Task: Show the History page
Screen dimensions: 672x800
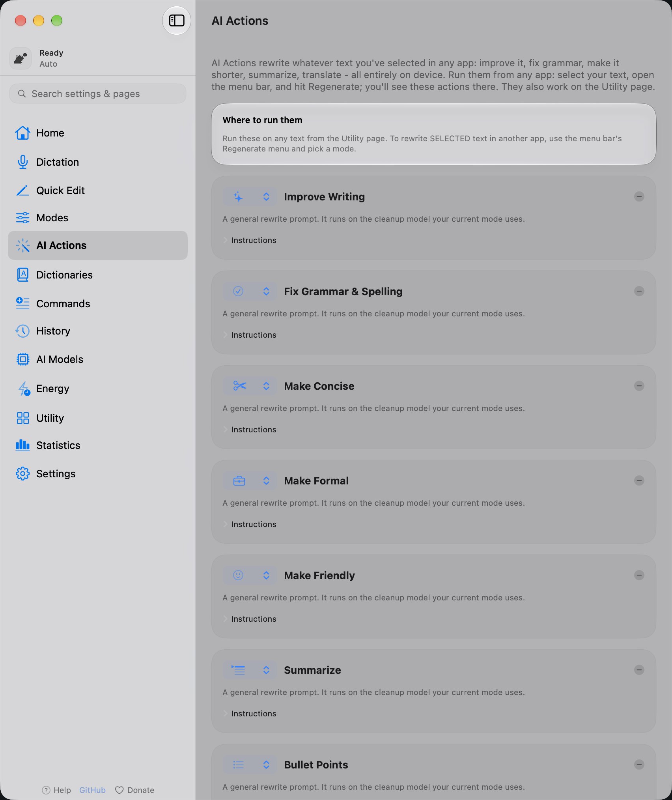Action: 97,331
